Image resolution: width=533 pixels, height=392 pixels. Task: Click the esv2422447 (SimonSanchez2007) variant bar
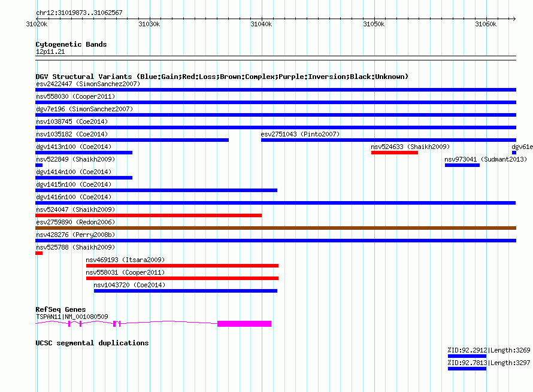click(275, 90)
